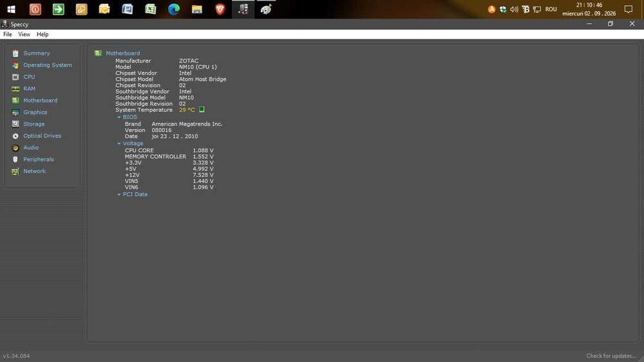Select the BIOS Version 080016
Image resolution: width=644 pixels, height=362 pixels.
[x=162, y=130]
